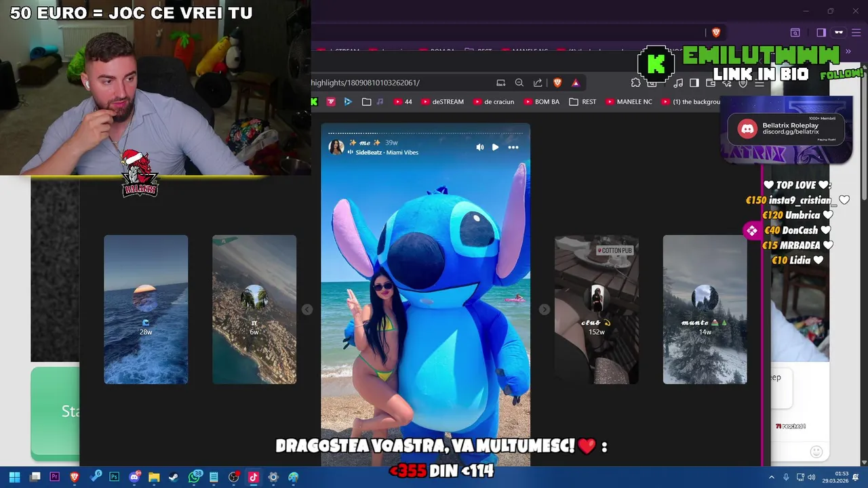Open the story author's profile avatar
This screenshot has width=868, height=488.
(x=336, y=147)
